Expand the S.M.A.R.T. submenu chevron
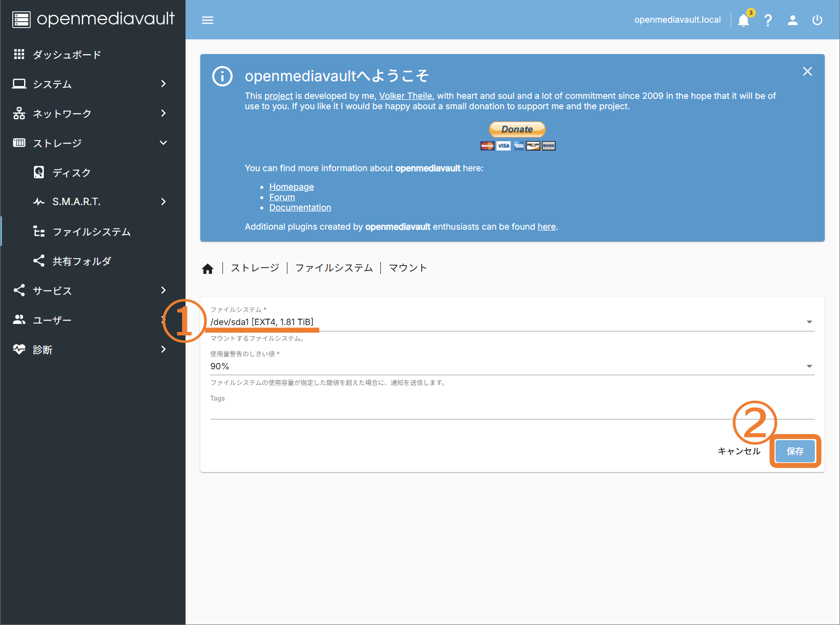 click(163, 202)
